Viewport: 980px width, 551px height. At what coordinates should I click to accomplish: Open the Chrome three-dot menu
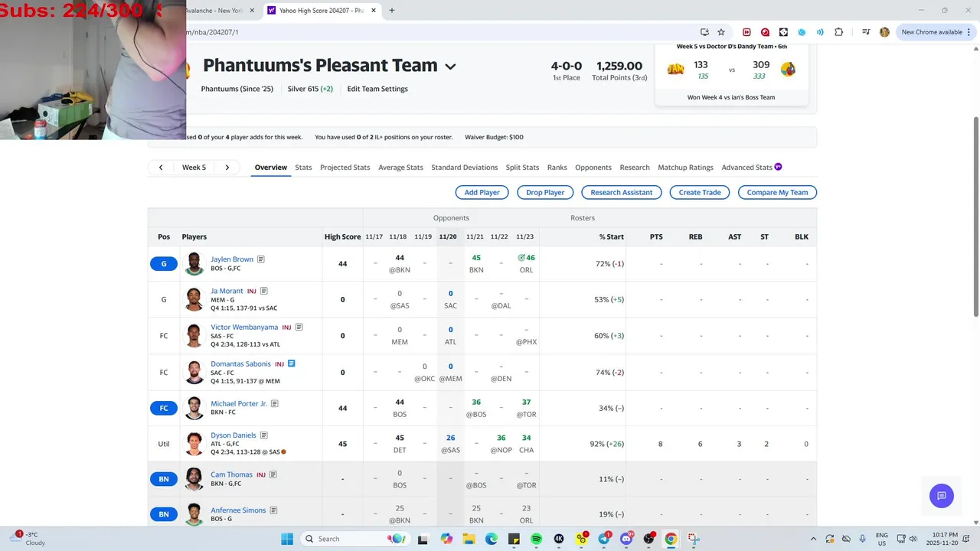[969, 32]
